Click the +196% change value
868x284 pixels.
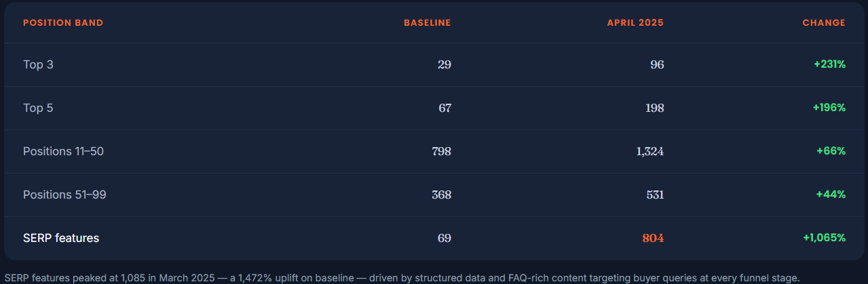[829, 108]
